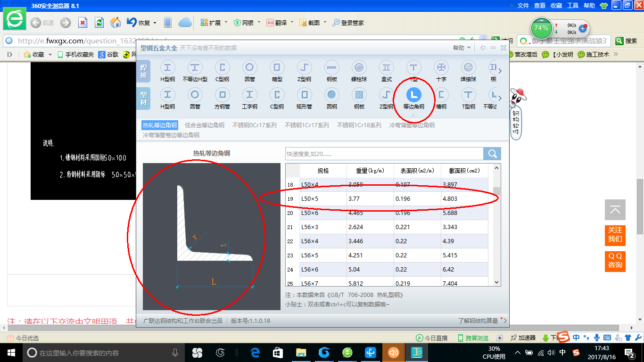Open the browser 文件 menu
The image size is (644, 362).
[523, 6]
